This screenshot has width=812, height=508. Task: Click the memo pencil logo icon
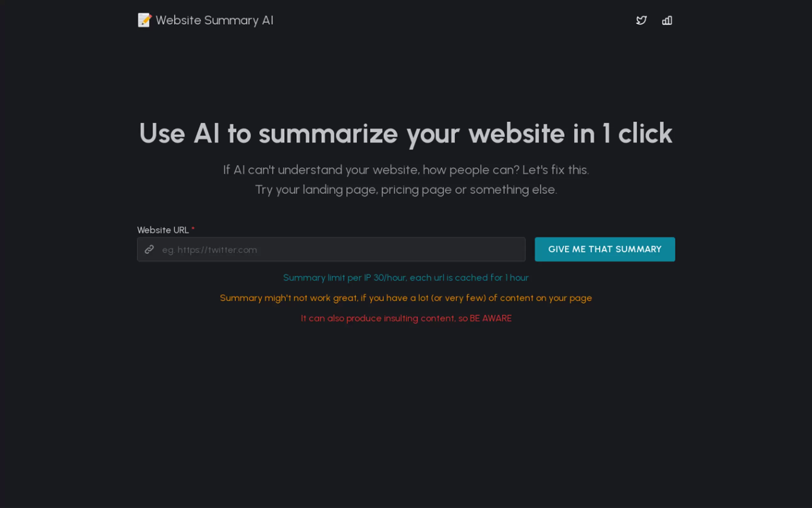tap(145, 20)
